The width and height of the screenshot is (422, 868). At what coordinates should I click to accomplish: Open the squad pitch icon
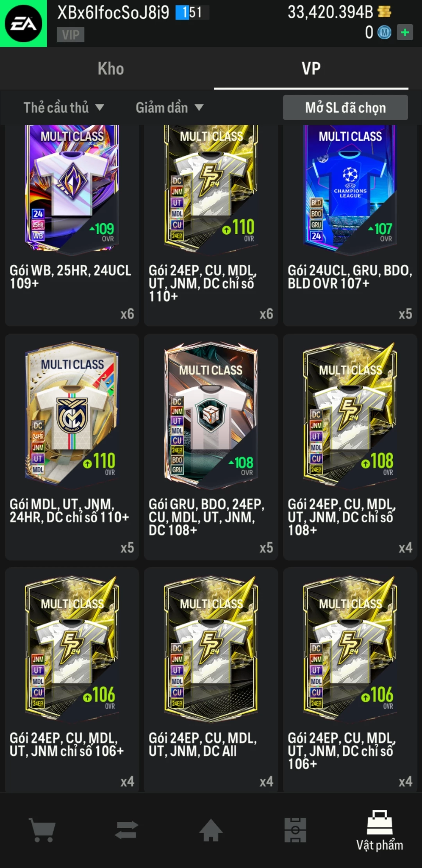coord(295,830)
